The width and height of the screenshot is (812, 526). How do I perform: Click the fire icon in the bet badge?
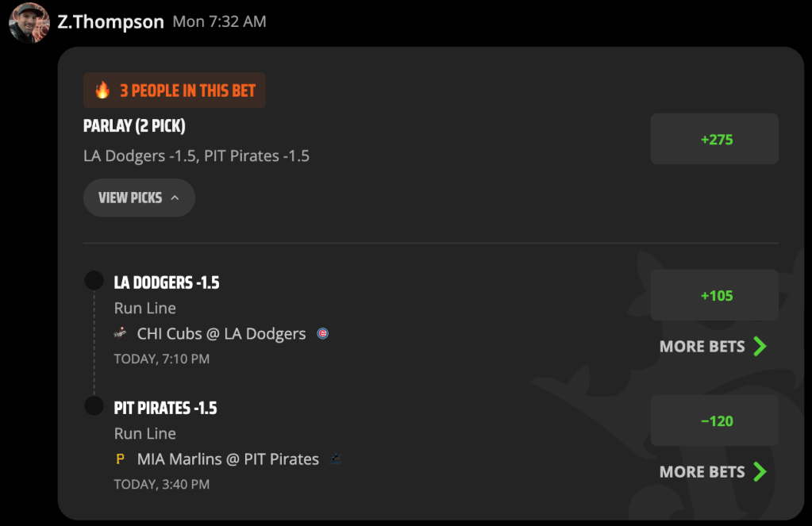[x=102, y=90]
